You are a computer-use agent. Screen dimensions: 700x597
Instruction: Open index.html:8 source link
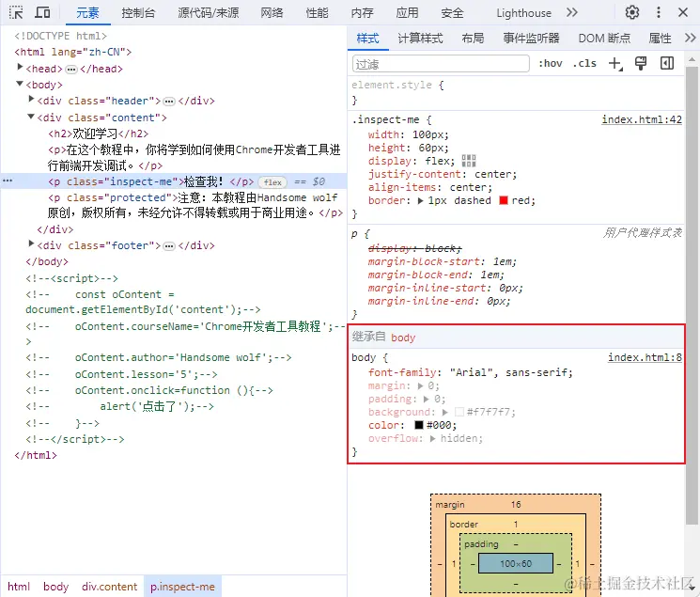coord(645,357)
